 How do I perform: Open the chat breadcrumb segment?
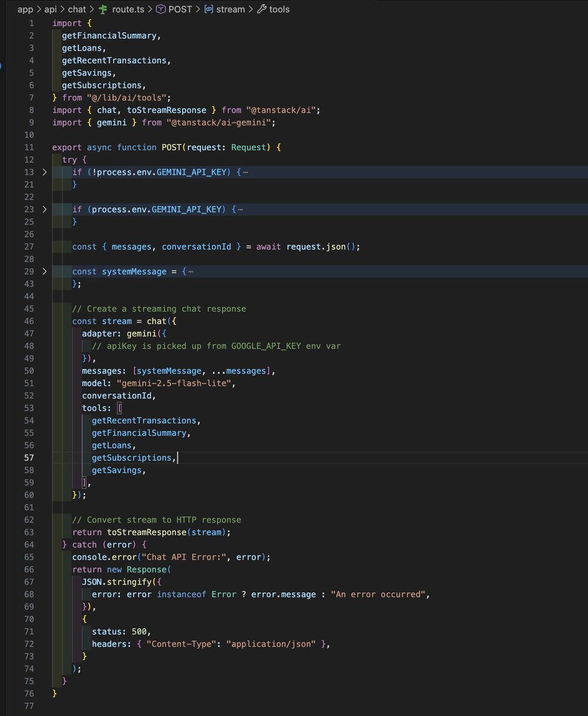pos(76,9)
